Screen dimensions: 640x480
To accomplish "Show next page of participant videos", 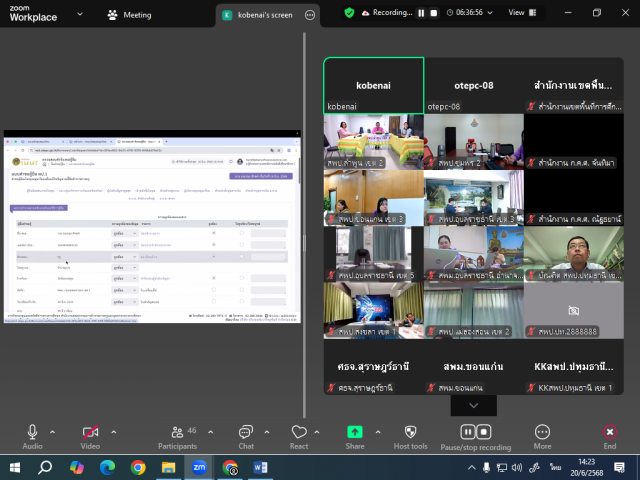I will point(473,405).
